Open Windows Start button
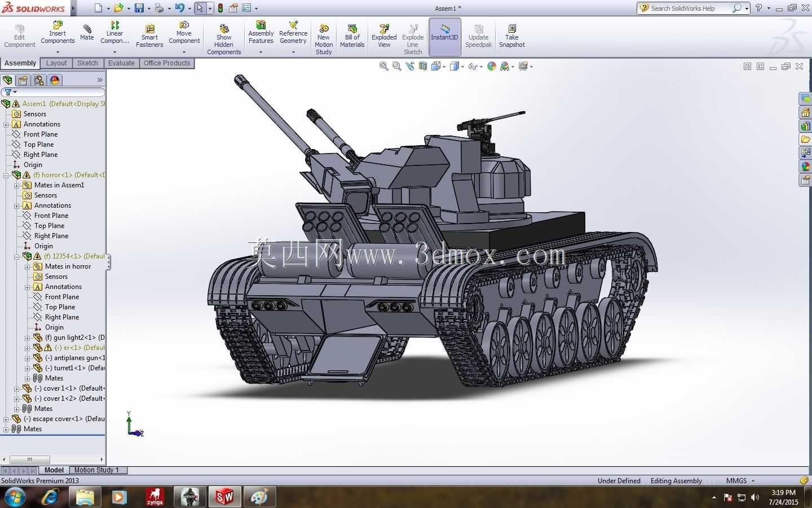This screenshot has height=508, width=812. tap(15, 497)
